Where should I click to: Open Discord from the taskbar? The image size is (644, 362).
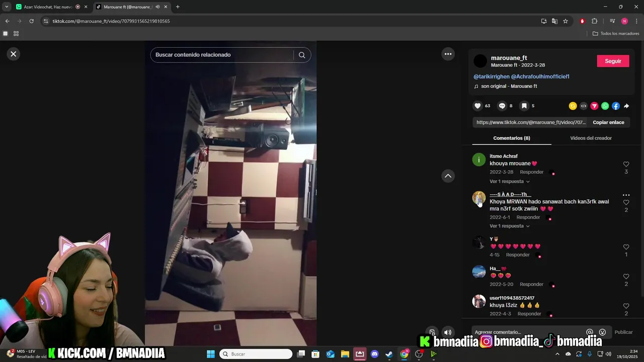(374, 354)
